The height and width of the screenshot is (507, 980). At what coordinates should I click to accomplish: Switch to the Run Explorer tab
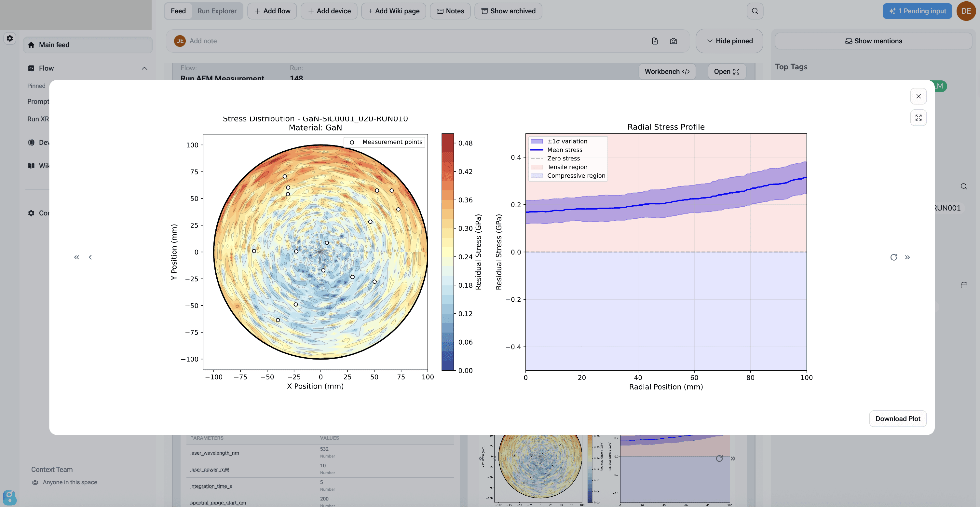(x=217, y=11)
